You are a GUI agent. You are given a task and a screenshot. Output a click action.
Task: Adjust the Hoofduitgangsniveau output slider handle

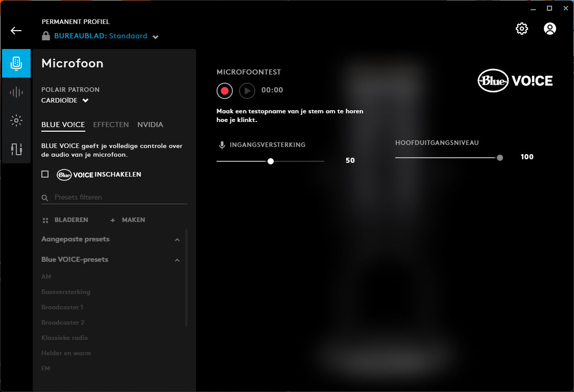(500, 158)
